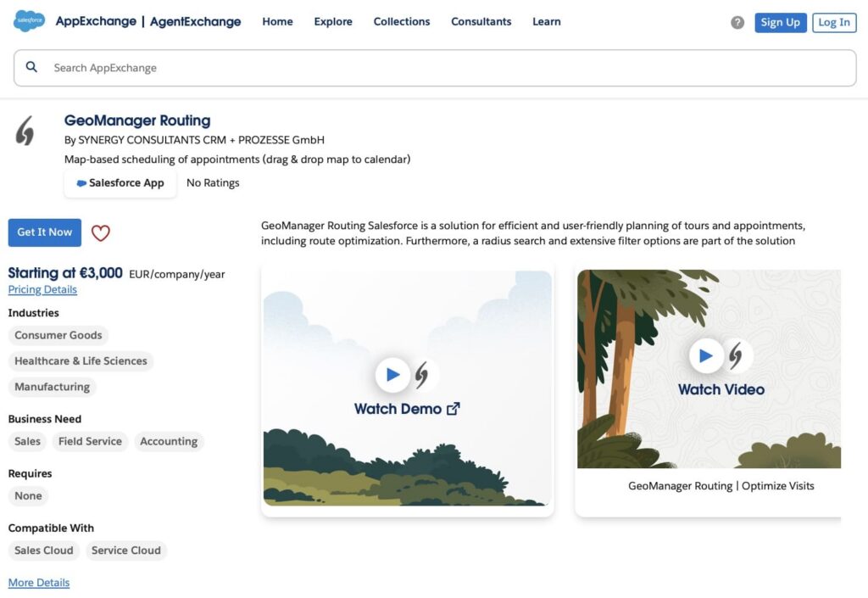Go to the Collections page

pyautogui.click(x=402, y=22)
